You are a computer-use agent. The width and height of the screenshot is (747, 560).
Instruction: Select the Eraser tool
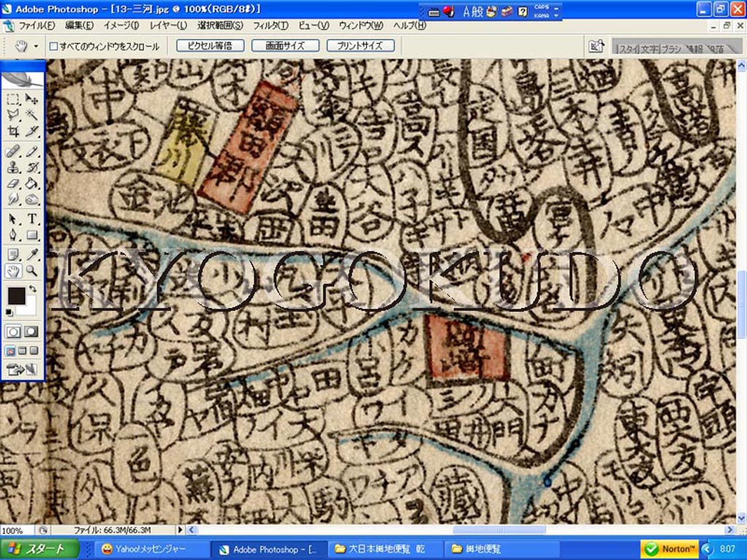[13, 183]
